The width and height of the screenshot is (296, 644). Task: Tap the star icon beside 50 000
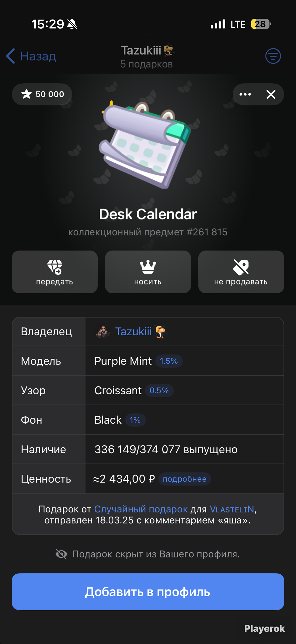[x=26, y=94]
